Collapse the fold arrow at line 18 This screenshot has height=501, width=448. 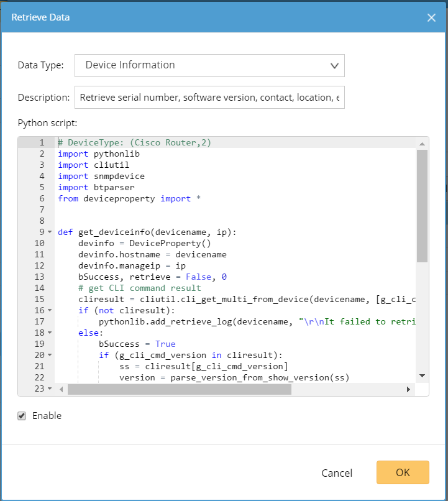(50, 333)
